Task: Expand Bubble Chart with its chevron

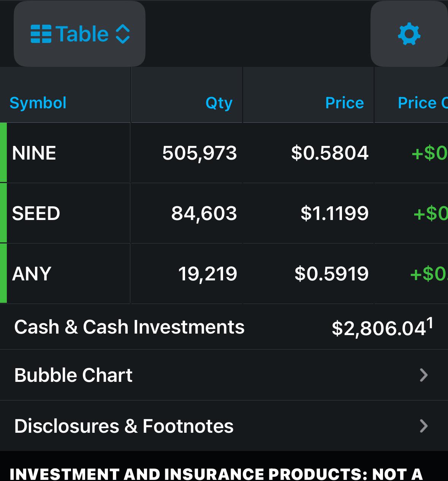Action: pyautogui.click(x=424, y=375)
